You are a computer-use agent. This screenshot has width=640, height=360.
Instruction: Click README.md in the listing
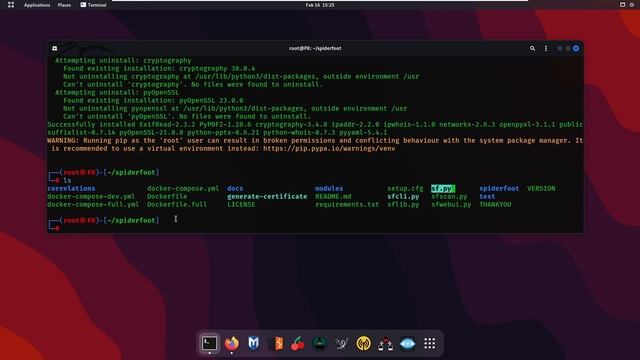pos(333,196)
